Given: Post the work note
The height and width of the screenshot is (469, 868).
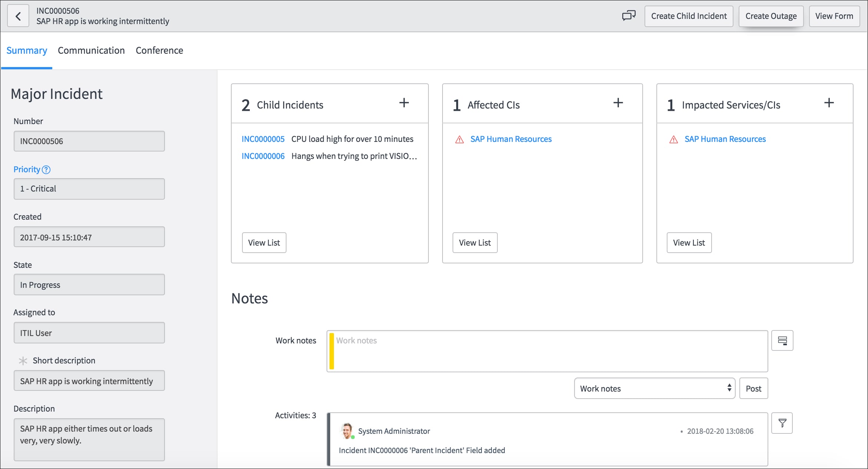Looking at the screenshot, I should pos(753,388).
